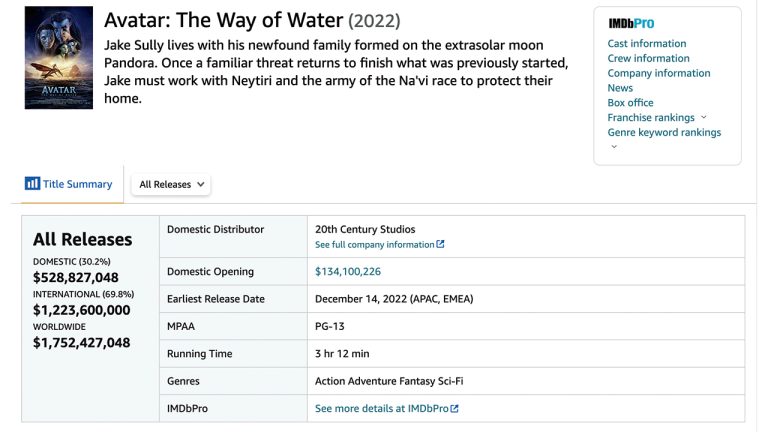Click external-link icon beside full company information
This screenshot has height=432, width=768.
coord(441,245)
